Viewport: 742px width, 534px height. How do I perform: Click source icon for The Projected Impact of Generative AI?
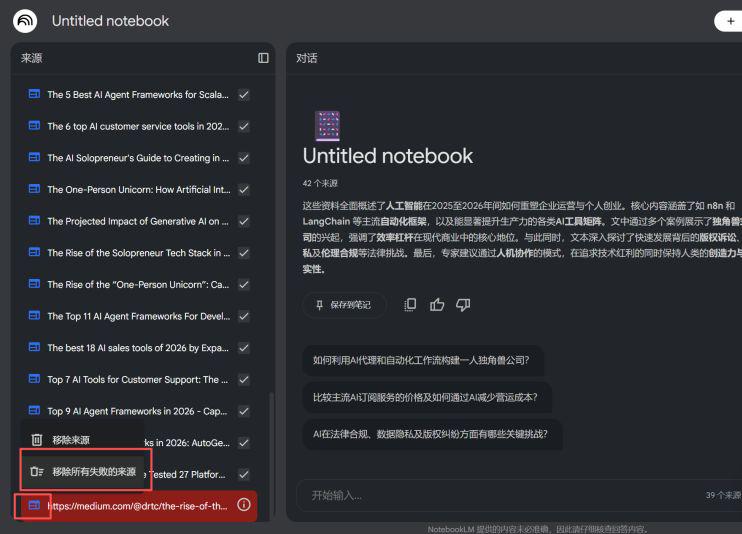point(35,221)
